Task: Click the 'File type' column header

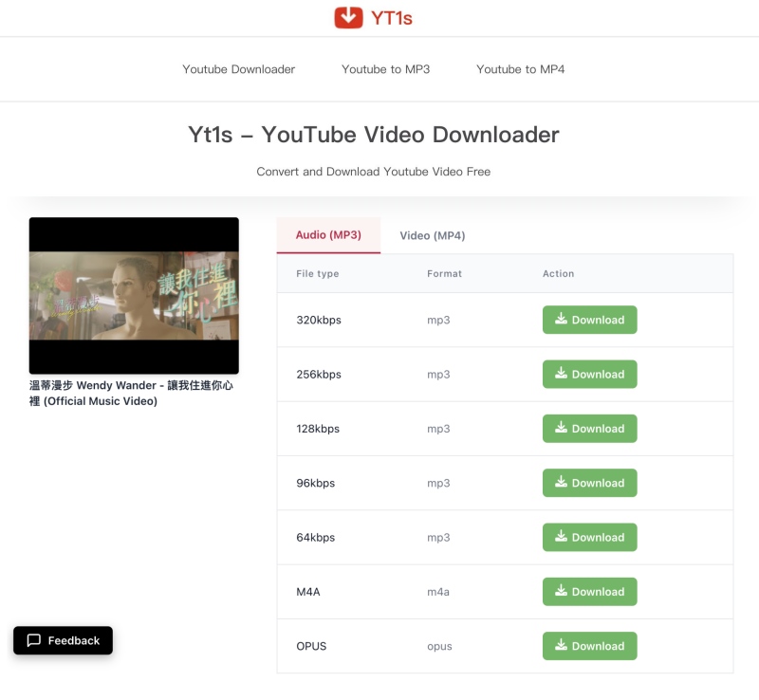Action: point(318,273)
